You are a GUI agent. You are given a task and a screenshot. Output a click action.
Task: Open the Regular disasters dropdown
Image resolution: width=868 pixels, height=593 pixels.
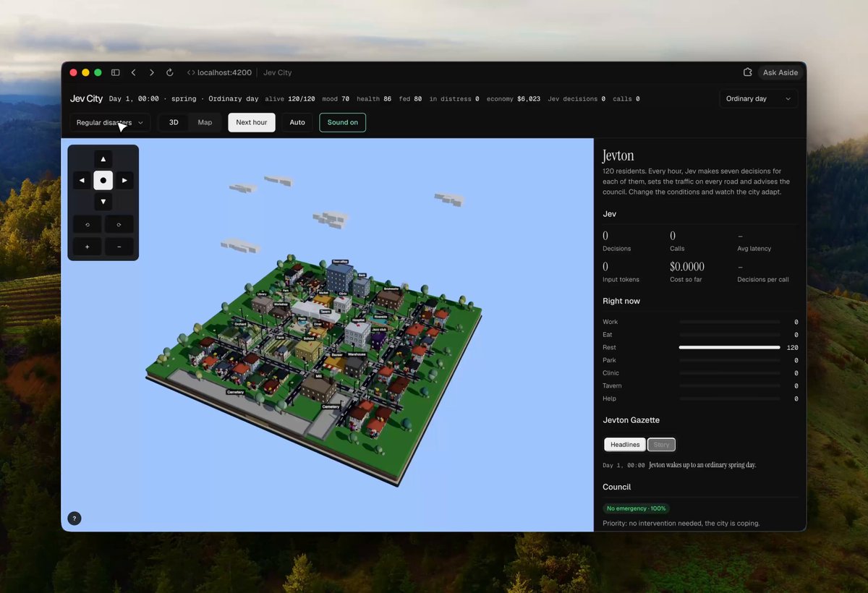coord(110,122)
